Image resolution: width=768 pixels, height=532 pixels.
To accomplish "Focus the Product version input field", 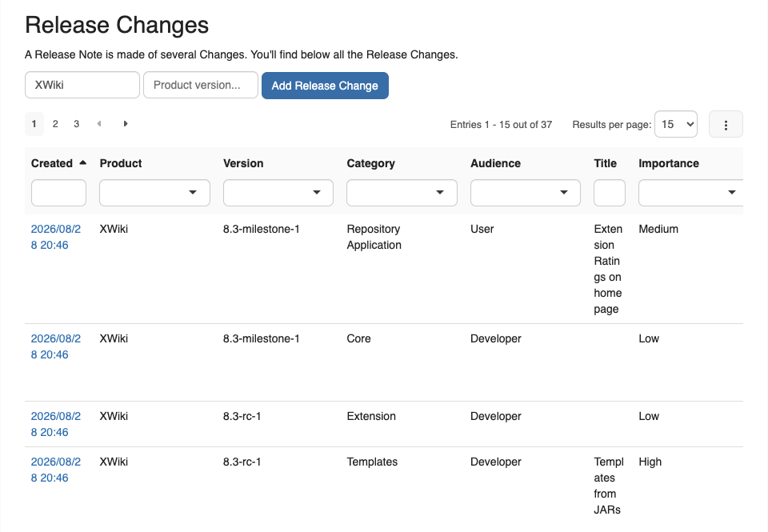I will point(201,86).
